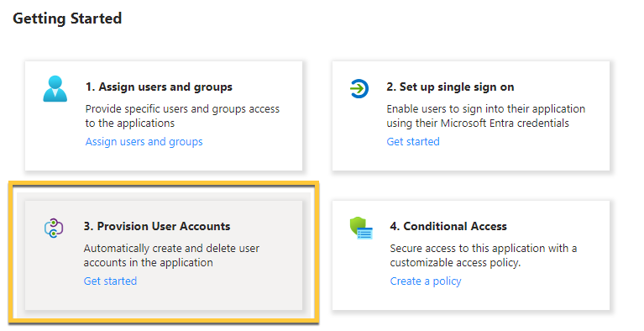Select the 1. Assign users and groups heading
Image resolution: width=644 pixels, height=331 pixels.
click(159, 87)
